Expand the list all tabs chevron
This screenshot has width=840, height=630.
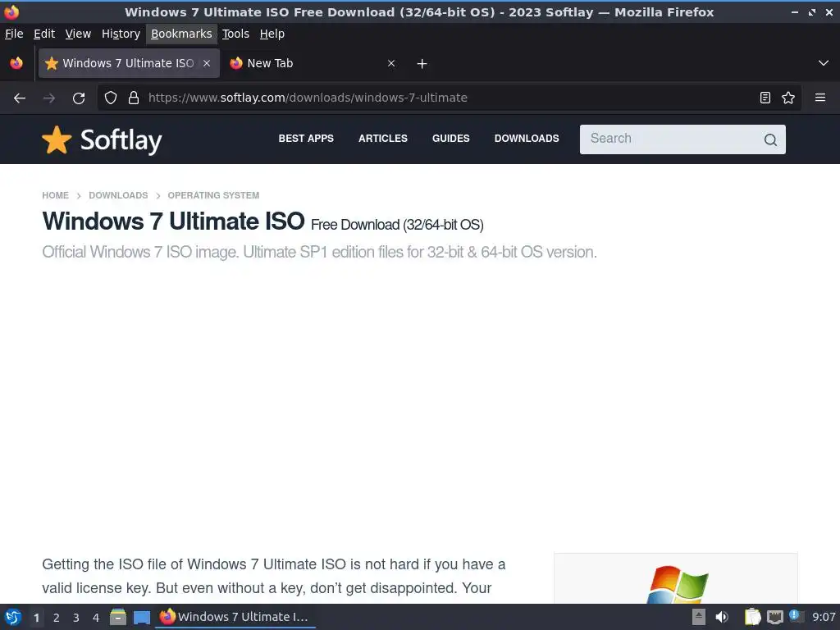coord(824,63)
